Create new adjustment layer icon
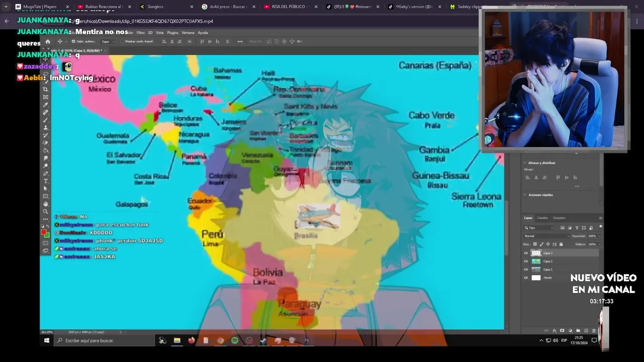The width and height of the screenshot is (644, 362). [x=570, y=330]
